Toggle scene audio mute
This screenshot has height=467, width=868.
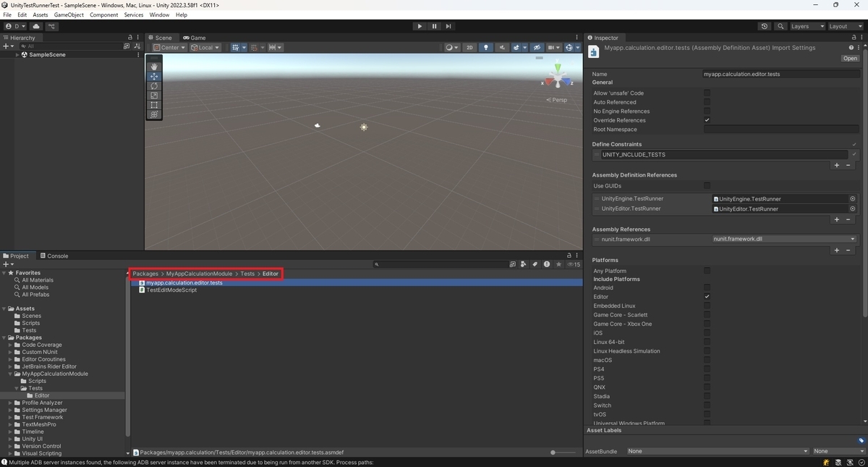(x=503, y=48)
